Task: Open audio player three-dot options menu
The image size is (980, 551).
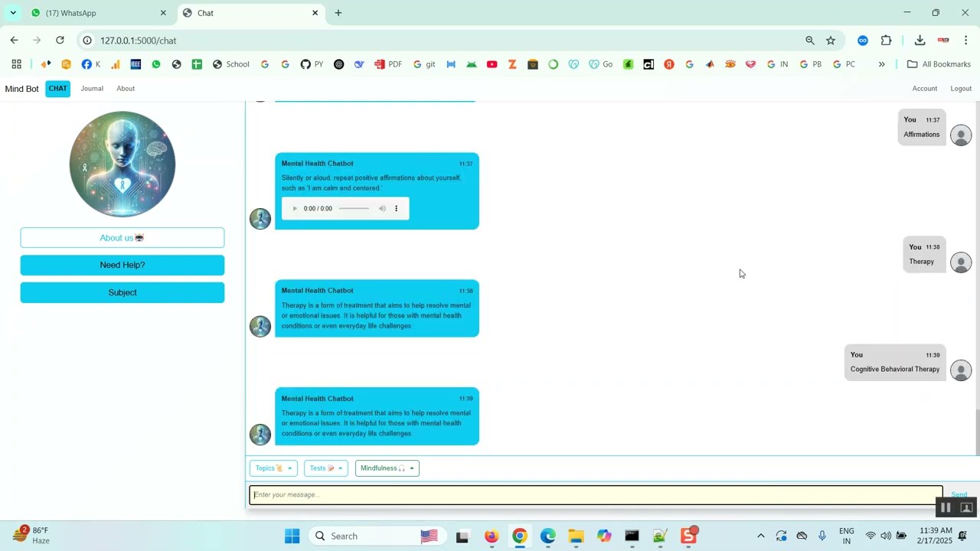Action: tap(396, 209)
